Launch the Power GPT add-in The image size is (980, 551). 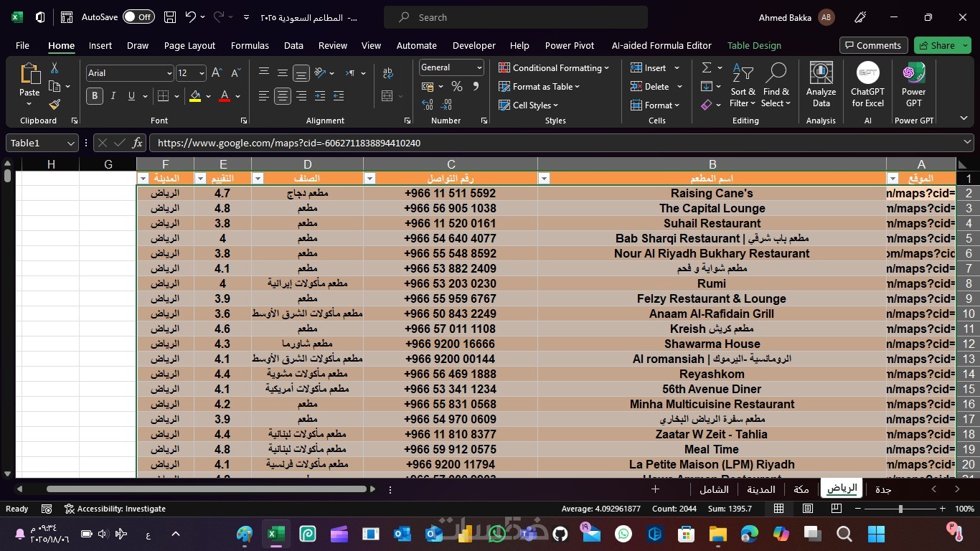tap(913, 85)
